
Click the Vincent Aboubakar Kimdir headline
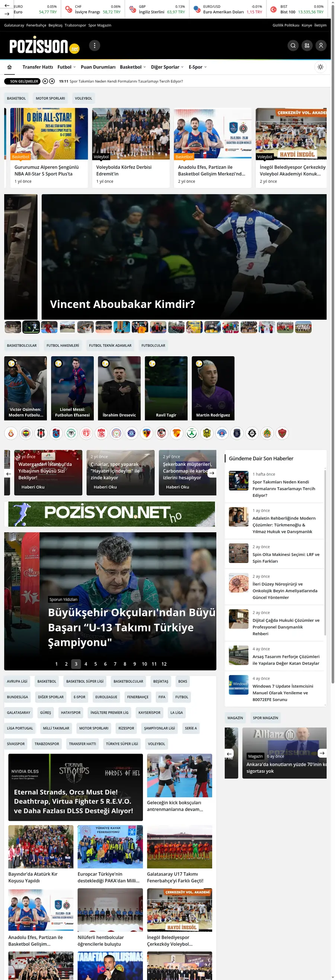point(122,304)
